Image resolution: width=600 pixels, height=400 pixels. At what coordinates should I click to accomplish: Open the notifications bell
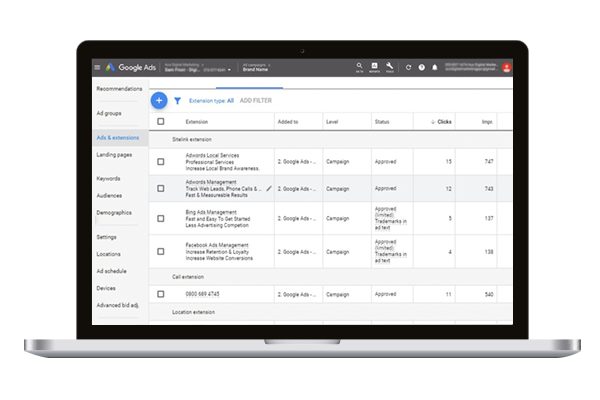[434, 67]
